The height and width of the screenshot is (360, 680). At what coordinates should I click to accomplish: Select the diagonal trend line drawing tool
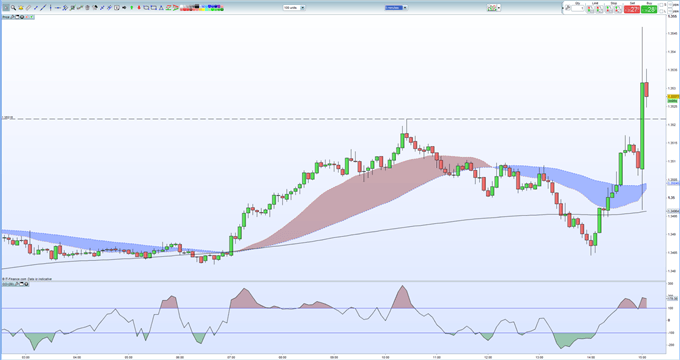(43, 7)
